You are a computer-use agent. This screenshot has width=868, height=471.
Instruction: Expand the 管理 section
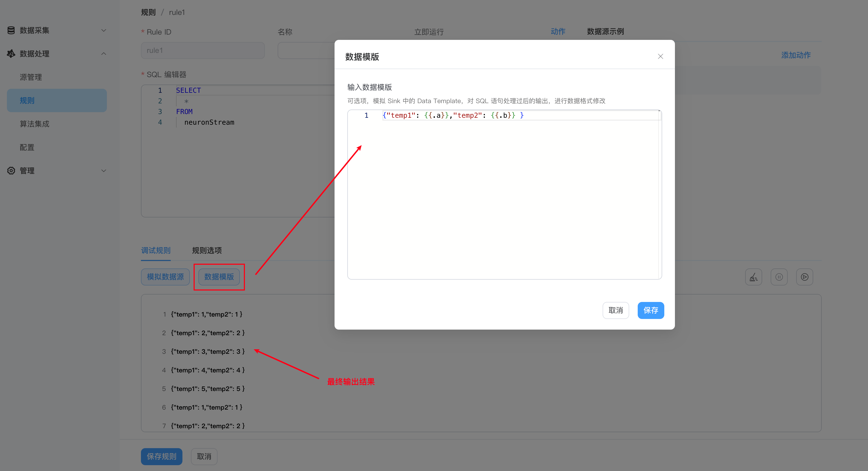pos(103,170)
